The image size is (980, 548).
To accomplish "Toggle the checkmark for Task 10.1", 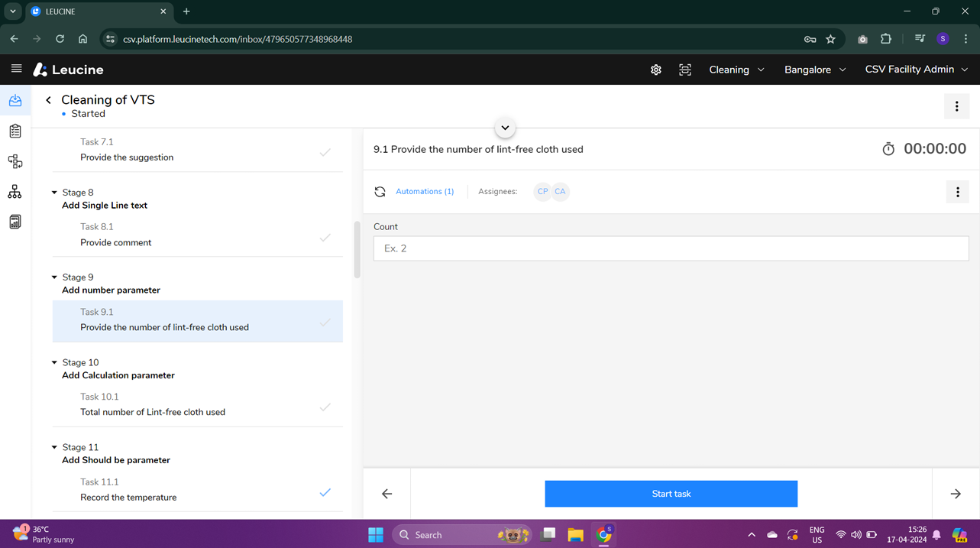I will click(x=325, y=407).
